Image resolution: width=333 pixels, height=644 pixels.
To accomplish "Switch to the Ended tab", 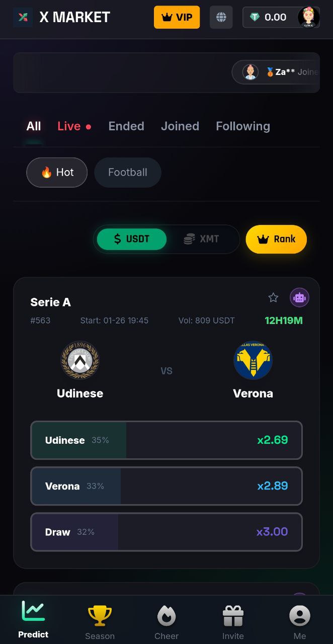I will tap(126, 126).
